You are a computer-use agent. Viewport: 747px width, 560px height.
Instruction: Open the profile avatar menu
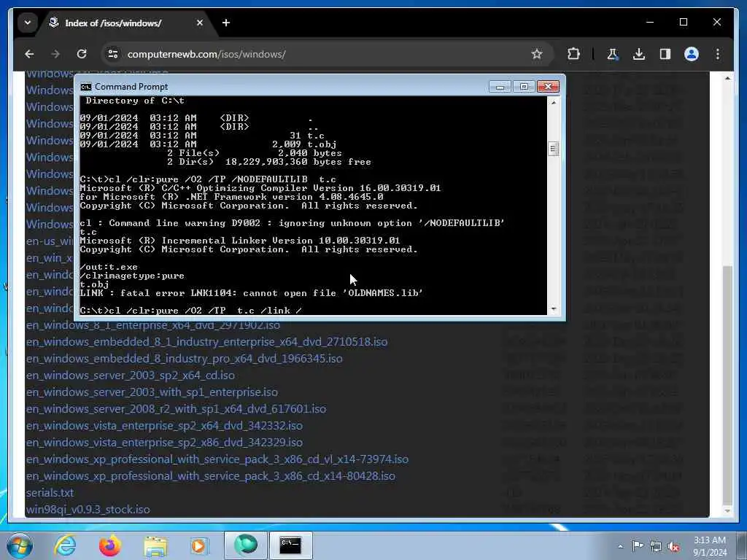tap(692, 54)
